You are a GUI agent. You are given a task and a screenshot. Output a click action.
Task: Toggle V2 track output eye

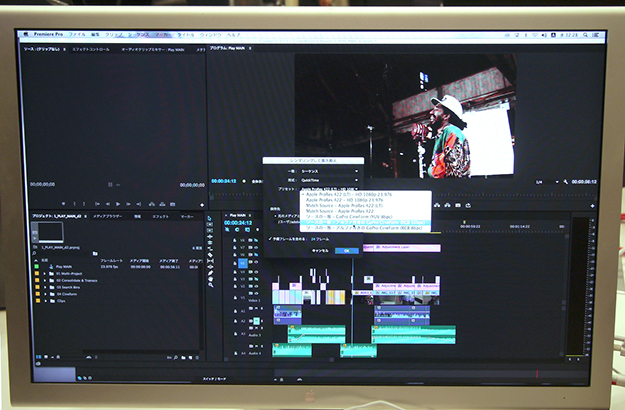(256, 286)
